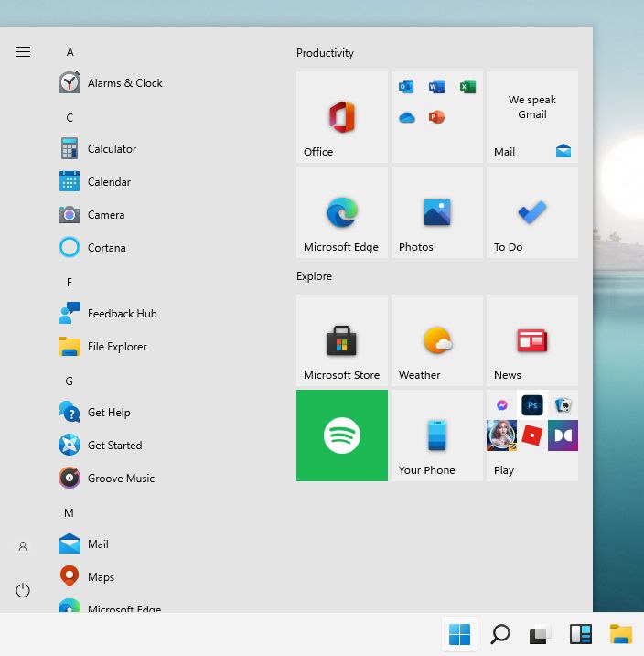Open the Microsoft Edge tile

tap(341, 212)
